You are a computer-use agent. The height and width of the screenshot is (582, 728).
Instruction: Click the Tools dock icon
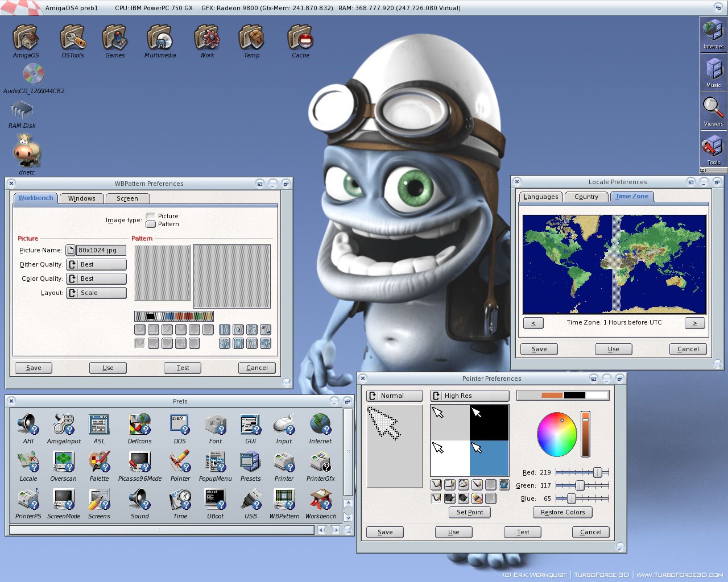(x=713, y=149)
